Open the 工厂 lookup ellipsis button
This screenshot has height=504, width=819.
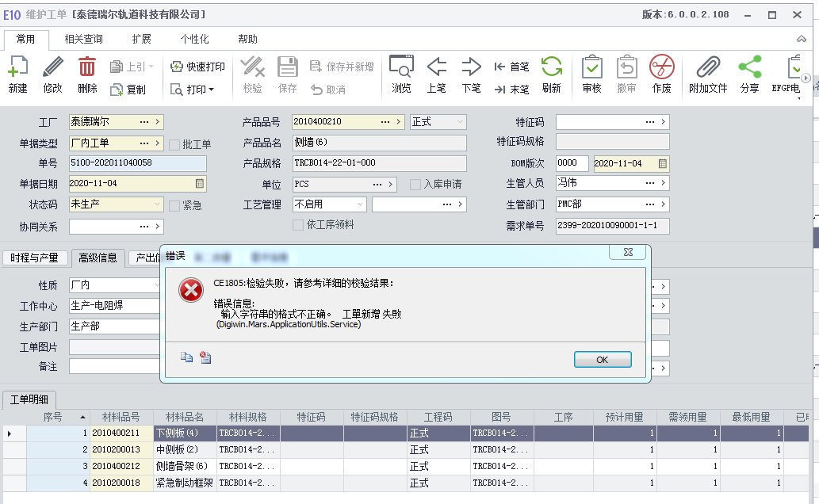click(144, 122)
